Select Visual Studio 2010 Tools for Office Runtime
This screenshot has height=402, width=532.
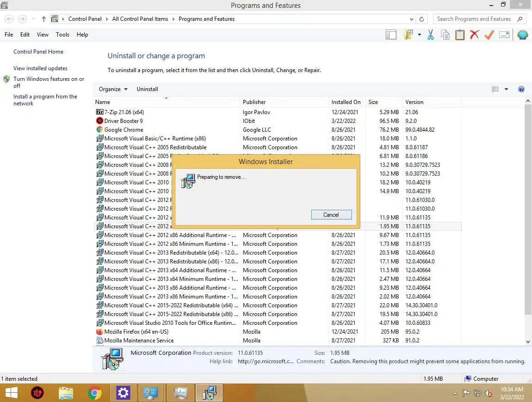tap(277, 323)
